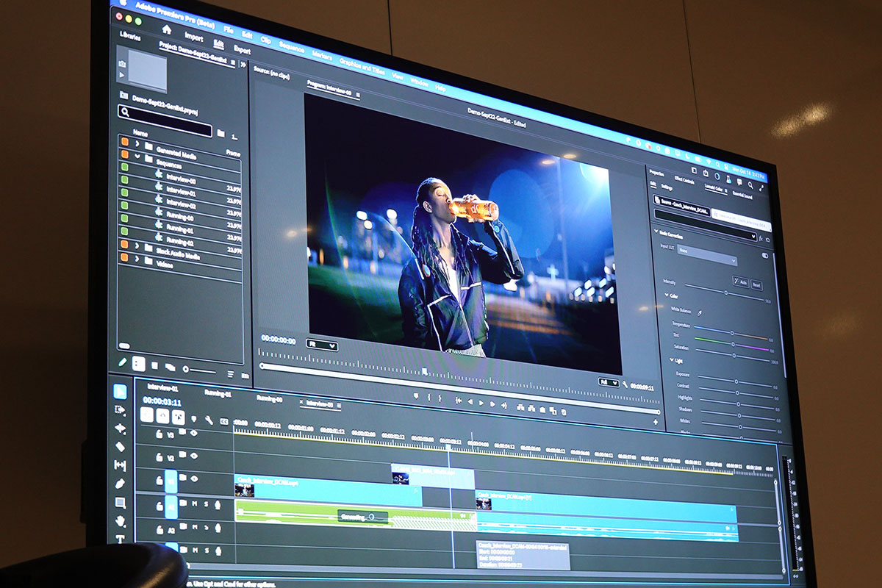882x588 pixels.
Task: Open Program Monitor zoom level Fit dropdown
Action: (322, 345)
